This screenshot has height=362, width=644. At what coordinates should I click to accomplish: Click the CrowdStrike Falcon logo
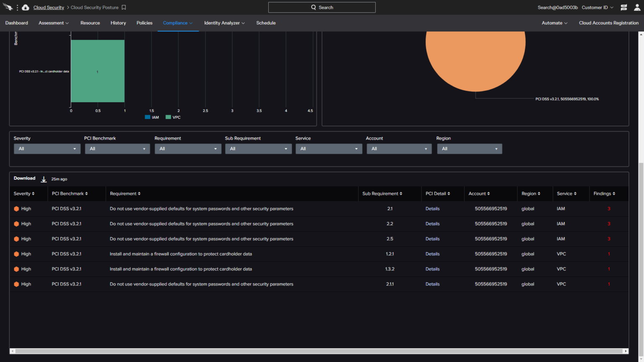[x=8, y=7]
